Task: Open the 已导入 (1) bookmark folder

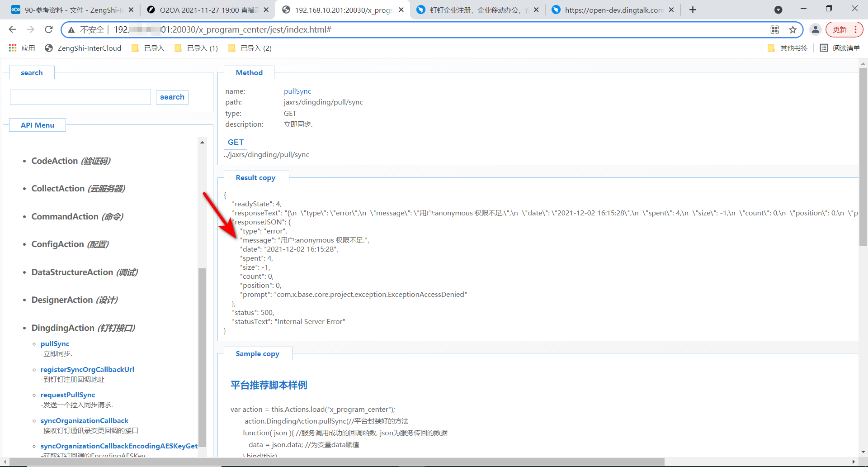Action: click(x=196, y=48)
